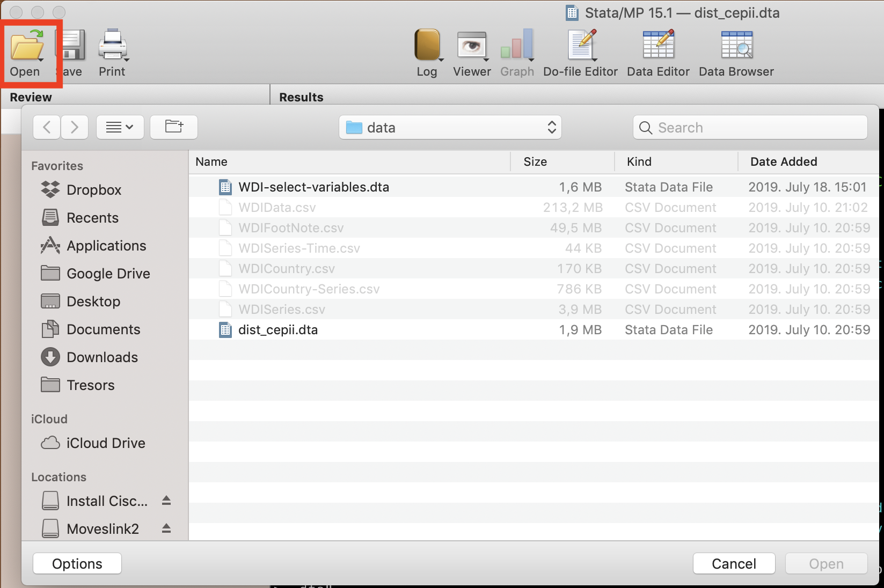Click the WDIData.csv file row

[534, 208]
